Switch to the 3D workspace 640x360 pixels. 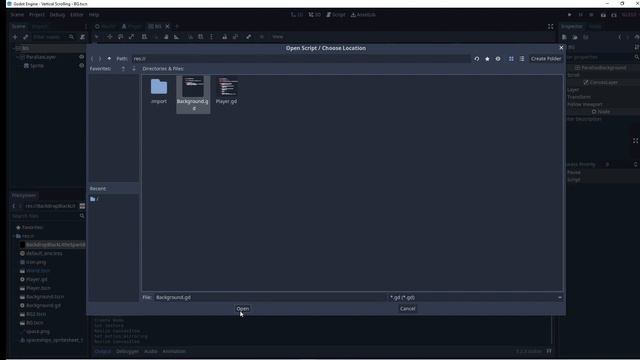(x=314, y=15)
